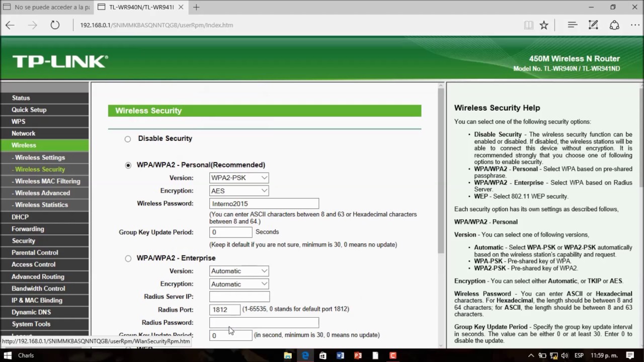Screen dimensions: 644x362
Task: Open Make a Web Note icon
Action: click(593, 25)
